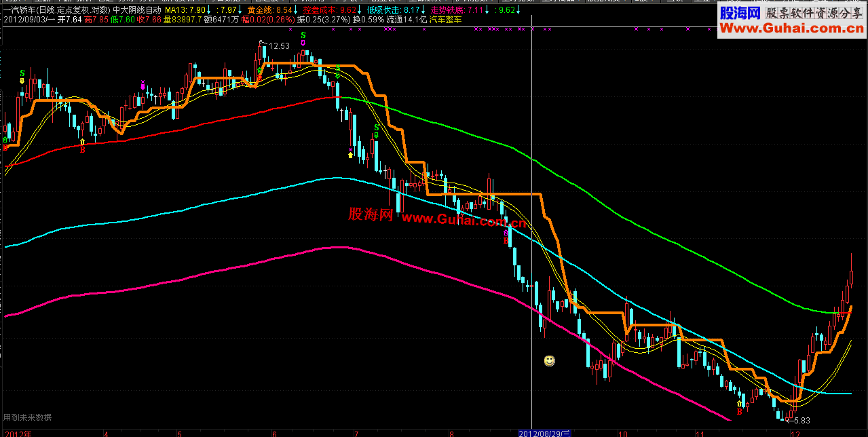
Task: Click month 5 on the time axis
Action: tap(179, 433)
